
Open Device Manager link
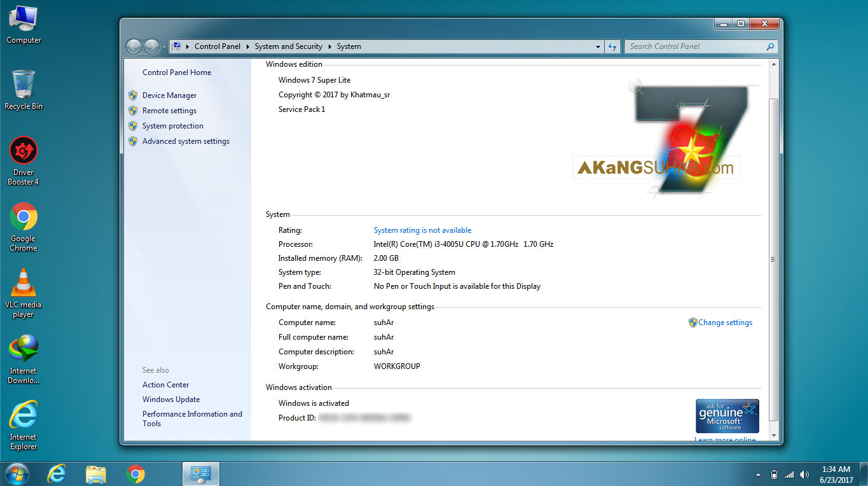point(169,95)
